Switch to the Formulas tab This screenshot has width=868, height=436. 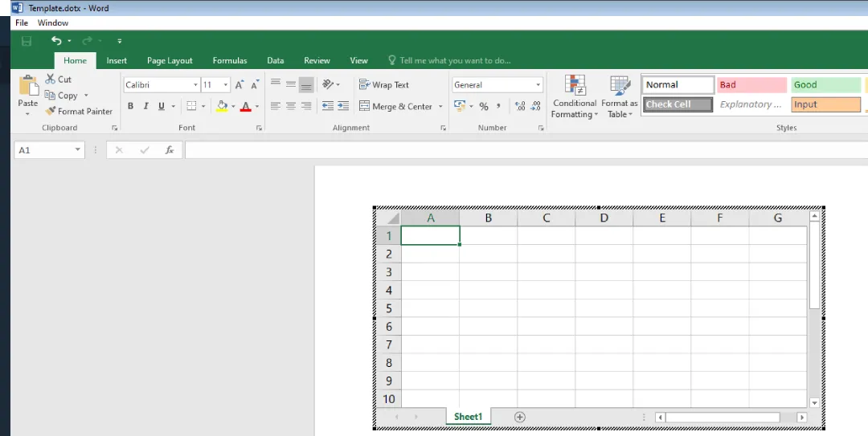pyautogui.click(x=230, y=60)
